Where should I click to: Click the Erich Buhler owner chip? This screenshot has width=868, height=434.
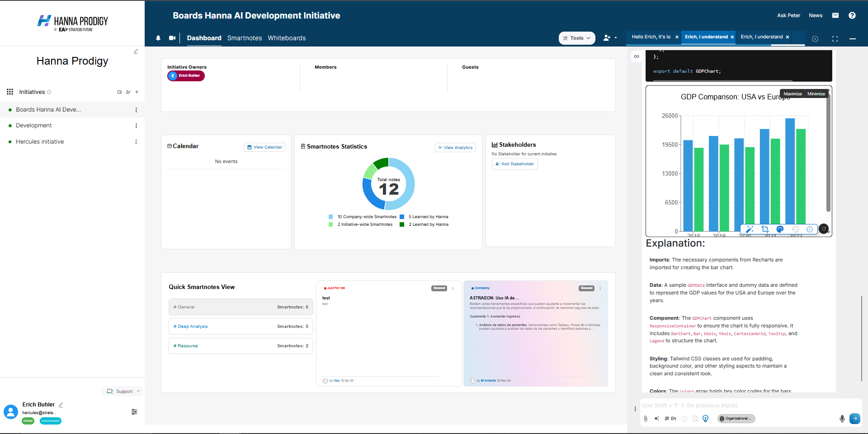click(x=186, y=76)
